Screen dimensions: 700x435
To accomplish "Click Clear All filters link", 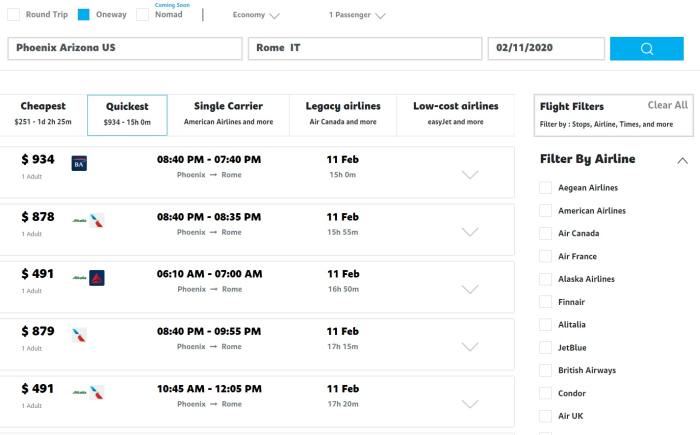I will (667, 105).
